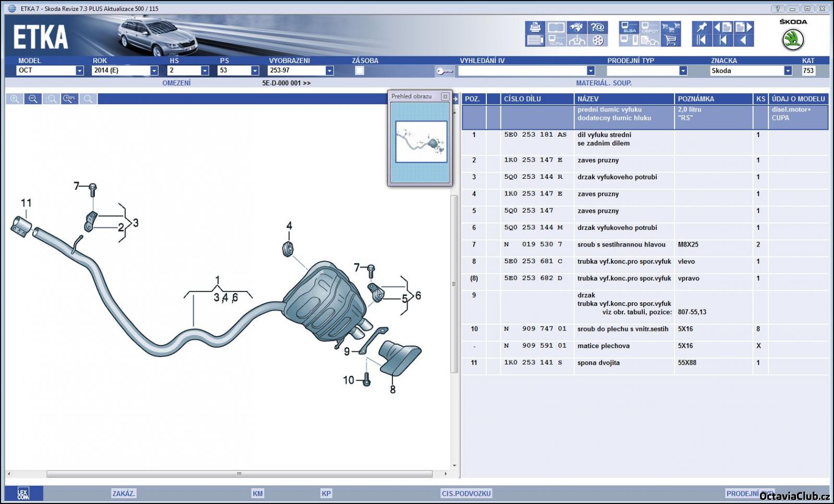The image size is (834, 504).
Task: Click the ELBA toolbar icon
Action: coord(629,28)
